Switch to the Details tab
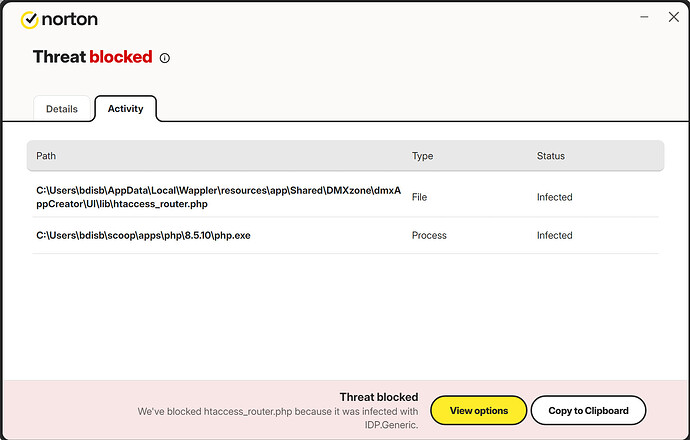 point(62,109)
